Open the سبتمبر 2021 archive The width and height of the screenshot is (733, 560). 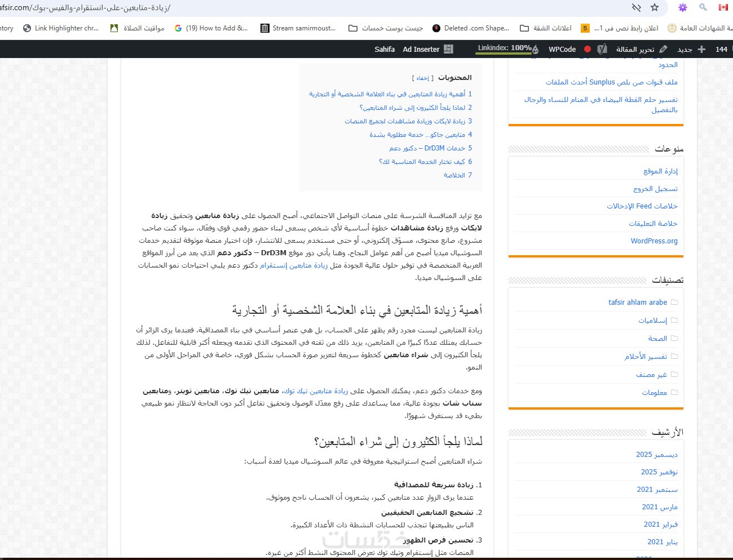(x=657, y=490)
